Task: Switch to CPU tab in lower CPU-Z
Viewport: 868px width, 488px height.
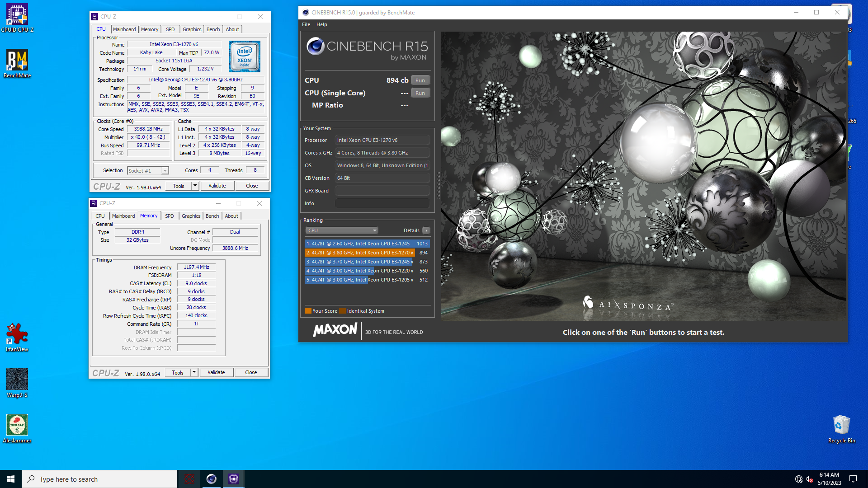Action: click(x=100, y=216)
